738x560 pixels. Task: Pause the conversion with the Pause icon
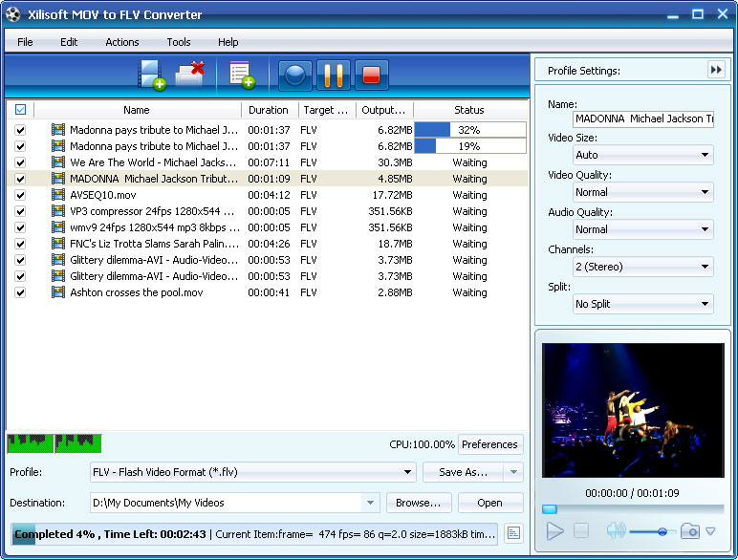coord(332,75)
